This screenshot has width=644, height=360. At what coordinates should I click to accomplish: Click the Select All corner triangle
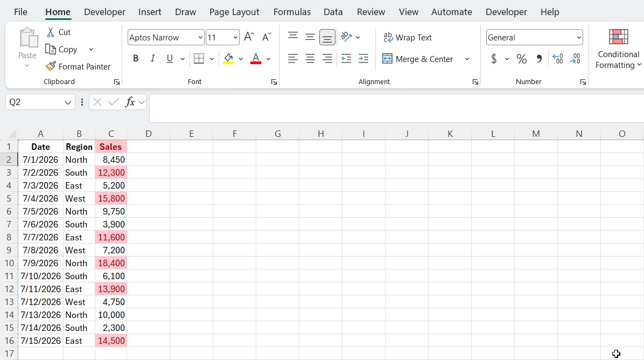point(12,134)
